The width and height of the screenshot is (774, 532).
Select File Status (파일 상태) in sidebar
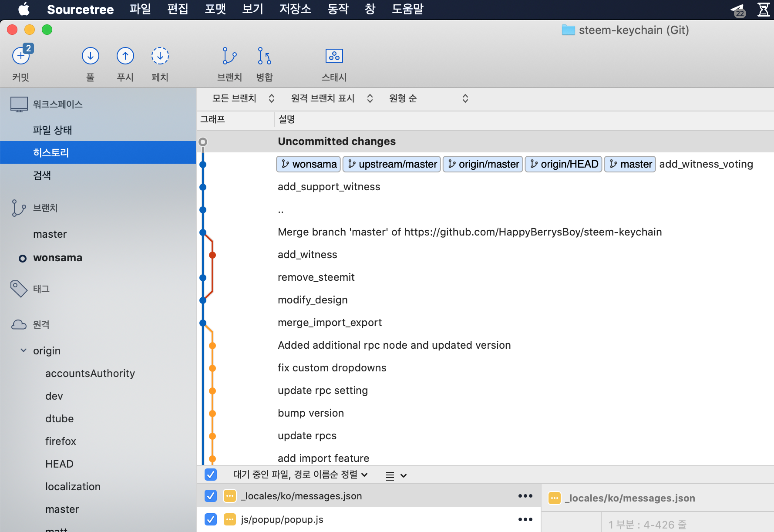click(98, 130)
